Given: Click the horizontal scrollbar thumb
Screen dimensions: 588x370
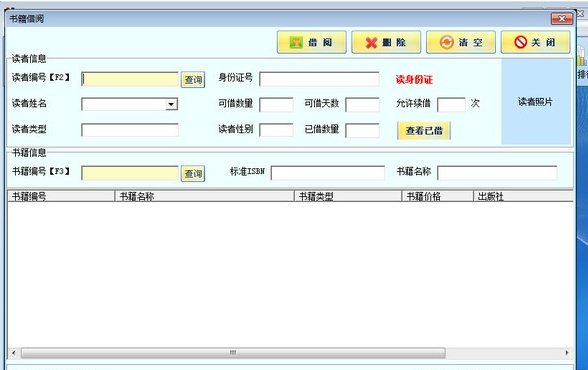Looking at the screenshot, I should (x=233, y=353).
